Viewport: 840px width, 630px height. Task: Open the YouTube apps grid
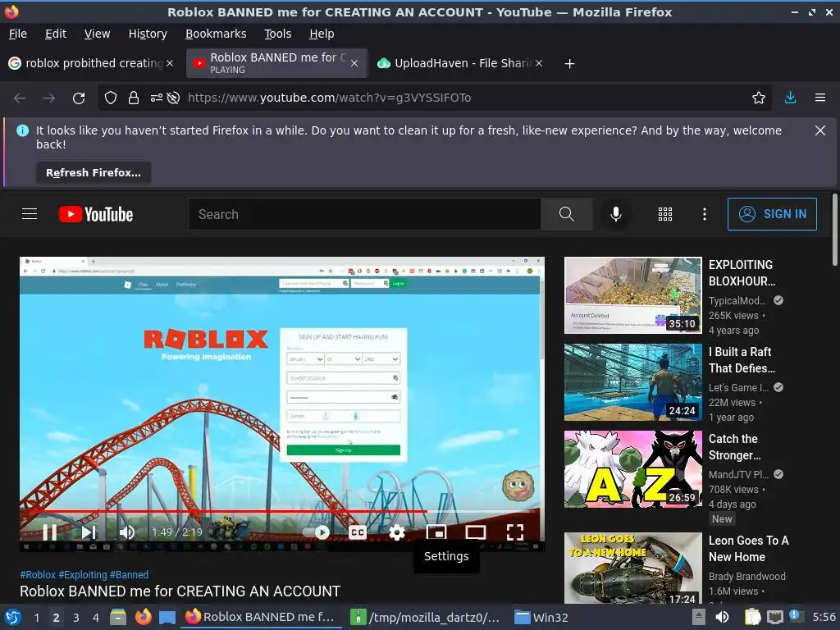point(664,214)
